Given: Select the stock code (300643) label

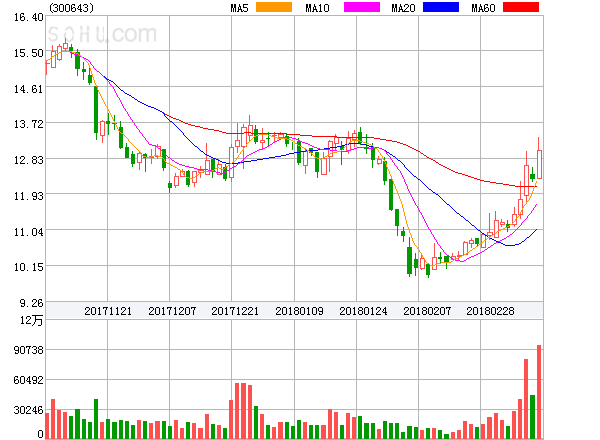Looking at the screenshot, I should click(x=72, y=8).
